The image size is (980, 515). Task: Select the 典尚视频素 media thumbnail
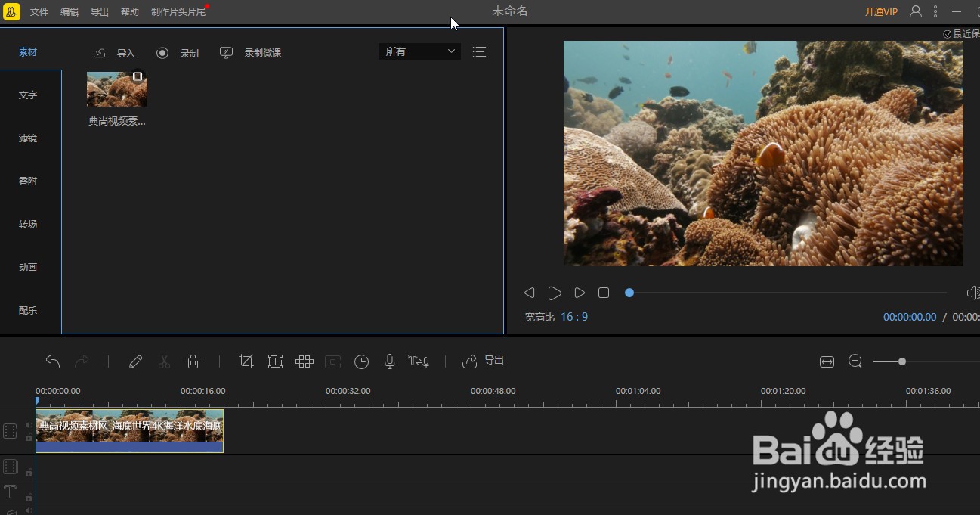click(x=117, y=89)
